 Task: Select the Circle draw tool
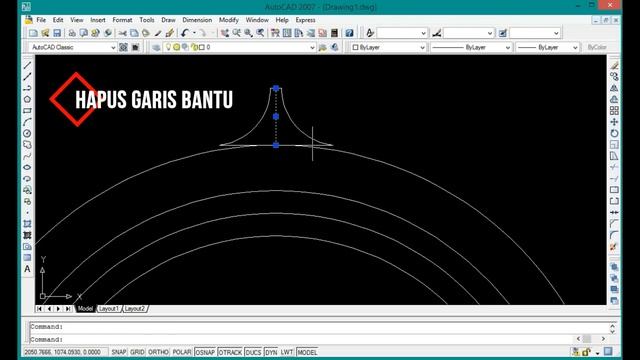27,133
